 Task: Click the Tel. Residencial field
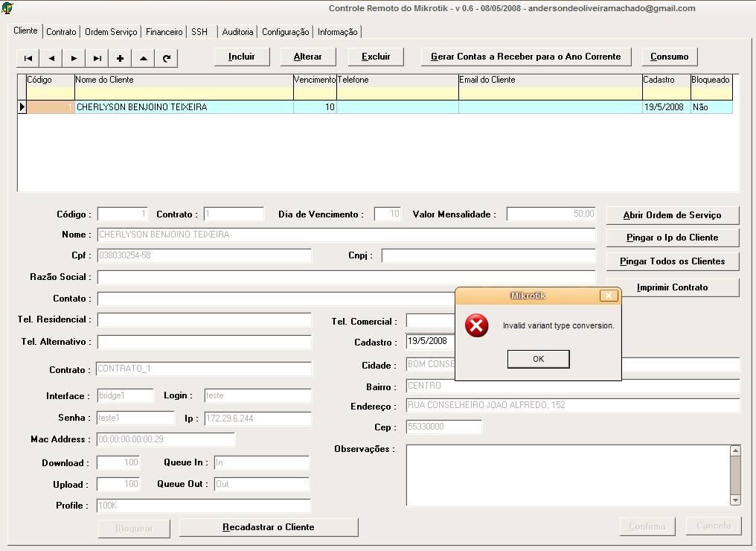205,319
